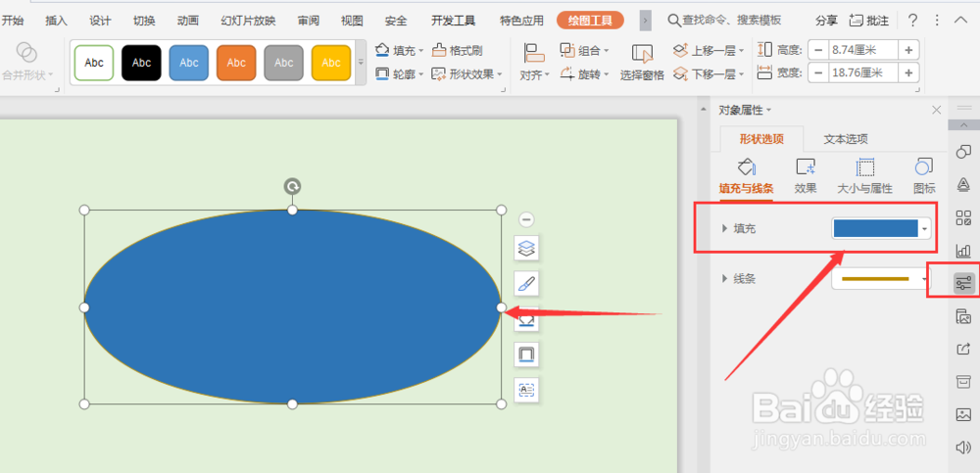Image resolution: width=980 pixels, height=473 pixels.
Task: Click the layers floating icon beside shape
Action: [x=526, y=250]
